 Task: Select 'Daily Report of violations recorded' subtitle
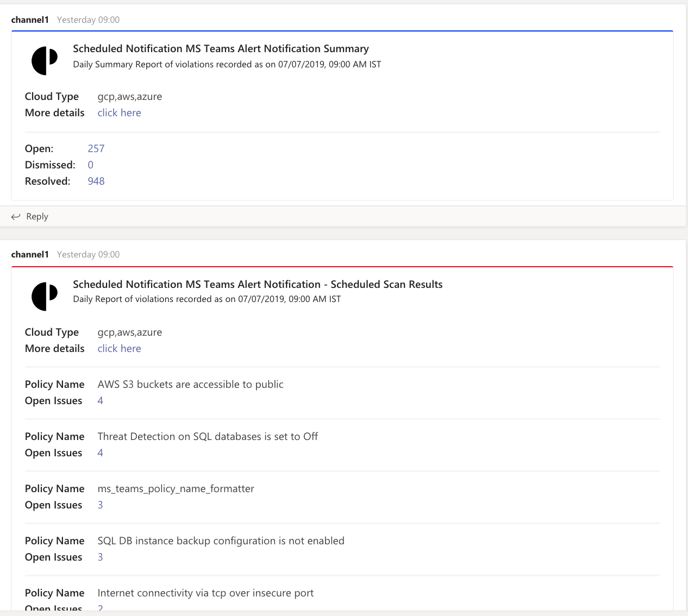(207, 299)
